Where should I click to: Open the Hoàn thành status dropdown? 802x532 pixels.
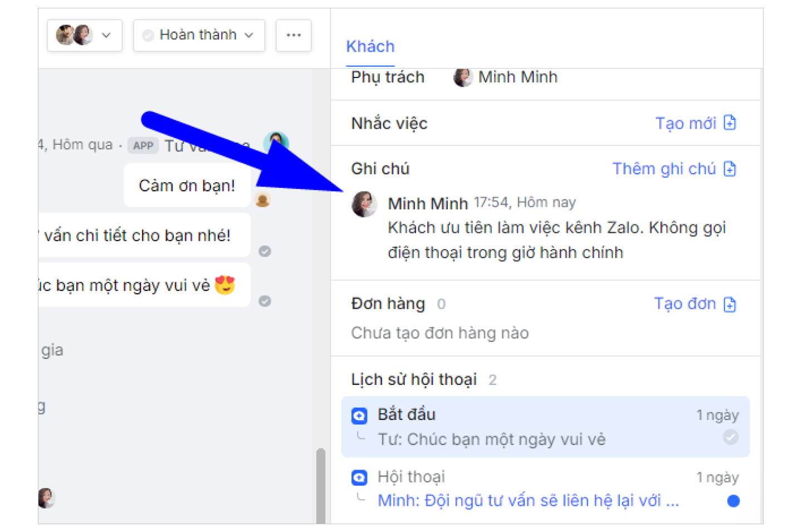click(198, 35)
